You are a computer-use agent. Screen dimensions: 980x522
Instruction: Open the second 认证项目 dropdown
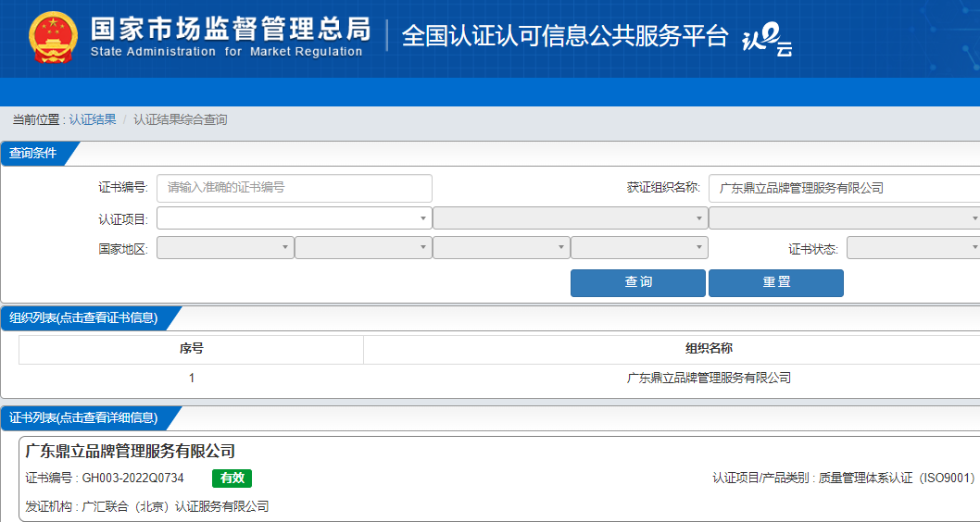(x=570, y=218)
